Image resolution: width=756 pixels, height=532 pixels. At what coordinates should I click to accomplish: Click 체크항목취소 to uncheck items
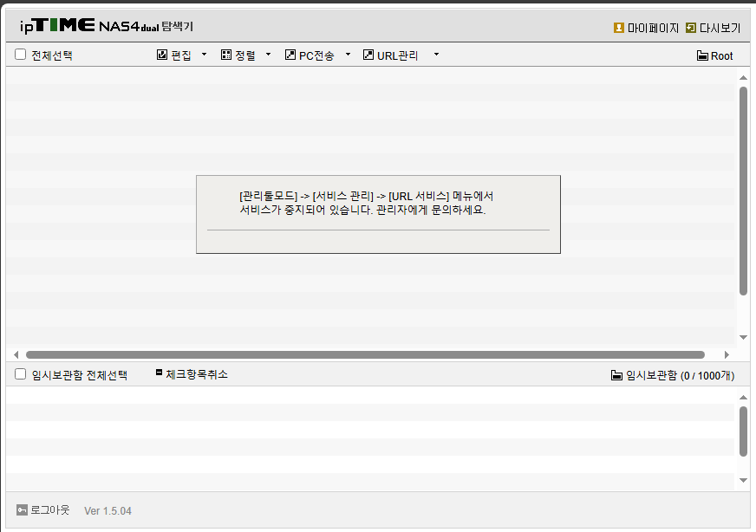(197, 374)
